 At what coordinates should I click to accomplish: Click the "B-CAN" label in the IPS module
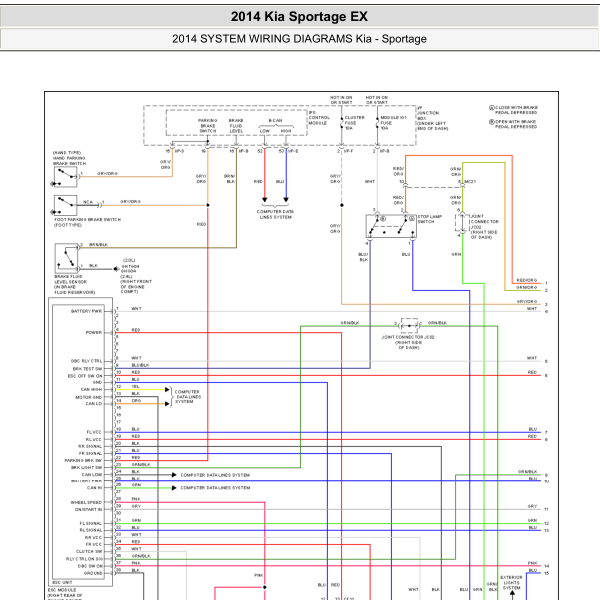tap(275, 121)
